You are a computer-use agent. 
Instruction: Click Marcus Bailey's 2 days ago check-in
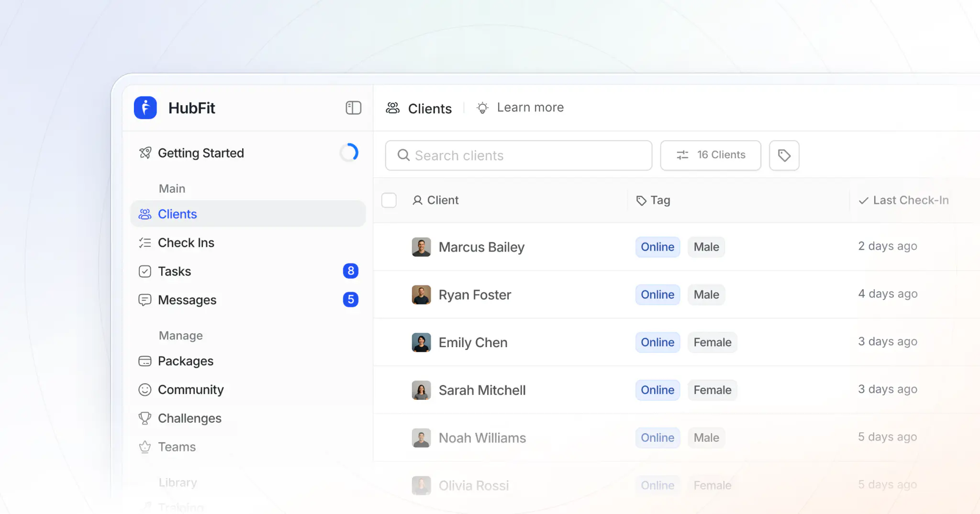coord(888,246)
